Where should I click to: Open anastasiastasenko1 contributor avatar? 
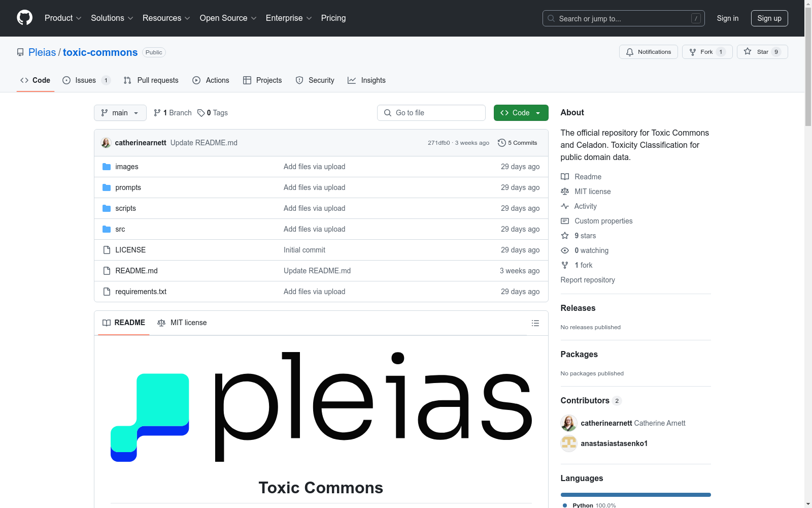pos(569,443)
